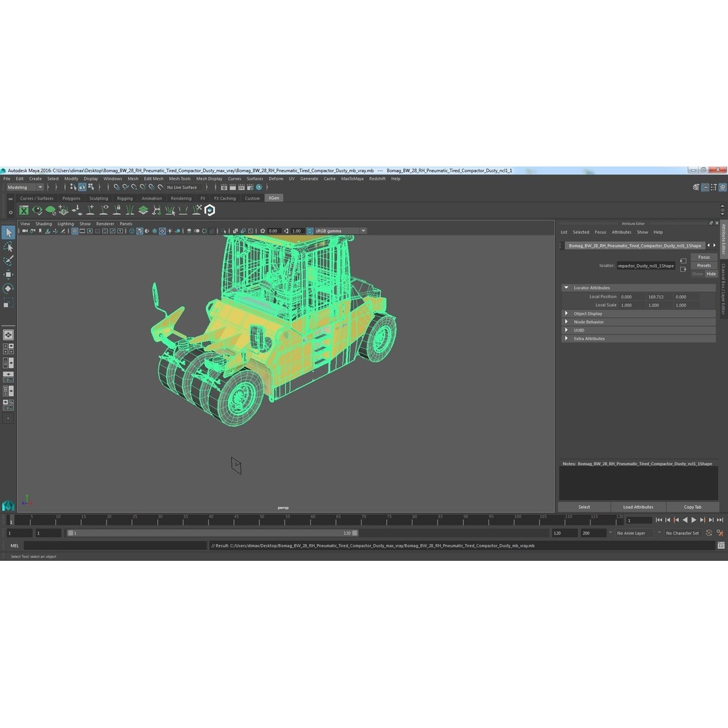
Task: Click Load Attributes button
Action: [638, 507]
